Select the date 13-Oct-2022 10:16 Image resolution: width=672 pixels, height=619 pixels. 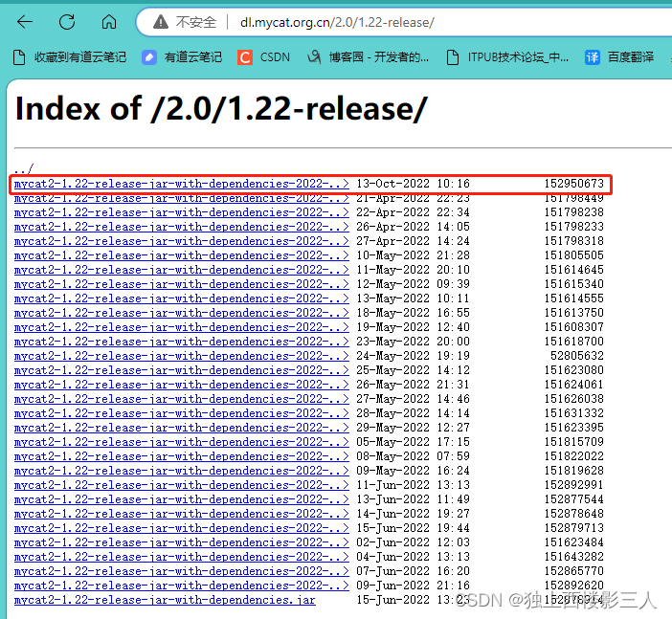pos(414,184)
